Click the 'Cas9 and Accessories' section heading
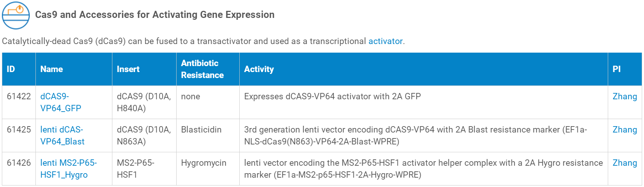The width and height of the screenshot is (644, 187). point(155,15)
